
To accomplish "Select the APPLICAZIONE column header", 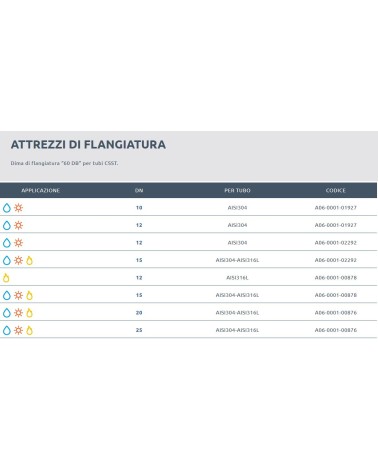I will pos(41,190).
